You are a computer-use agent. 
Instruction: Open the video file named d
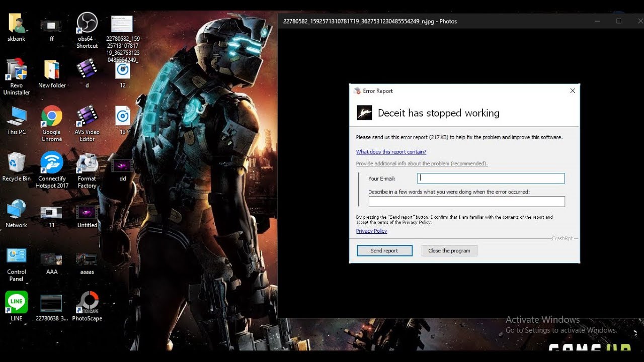click(x=87, y=69)
